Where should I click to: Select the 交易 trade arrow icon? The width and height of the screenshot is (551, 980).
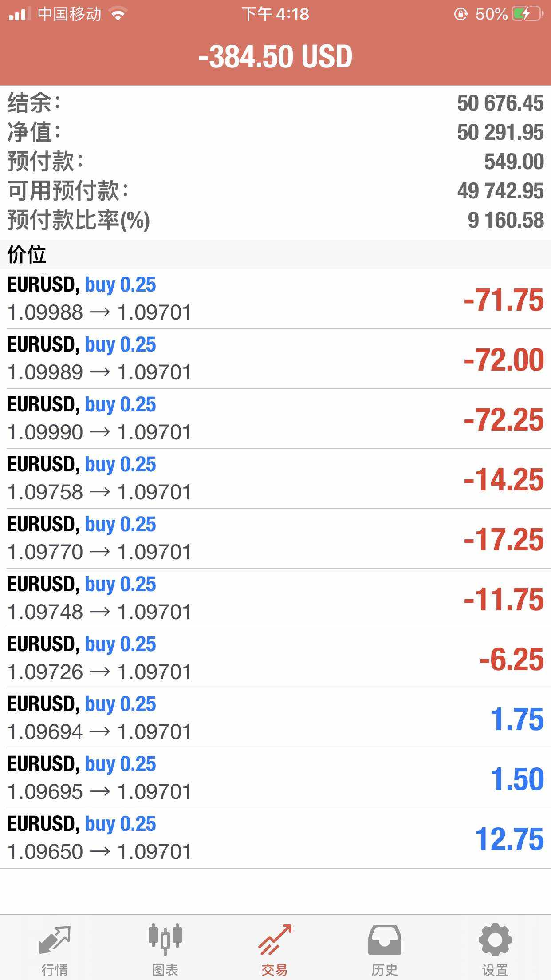(275, 939)
